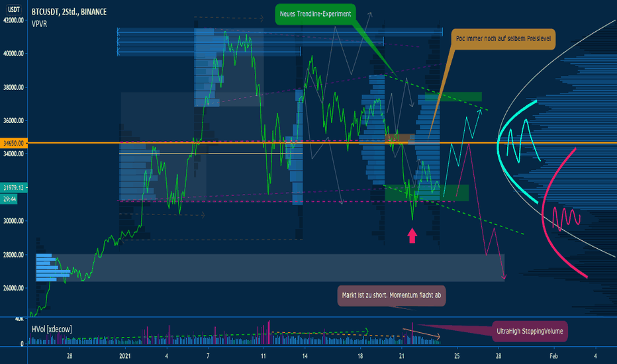
Task: Click the 34000.00 price axis label
Action: coord(13,154)
